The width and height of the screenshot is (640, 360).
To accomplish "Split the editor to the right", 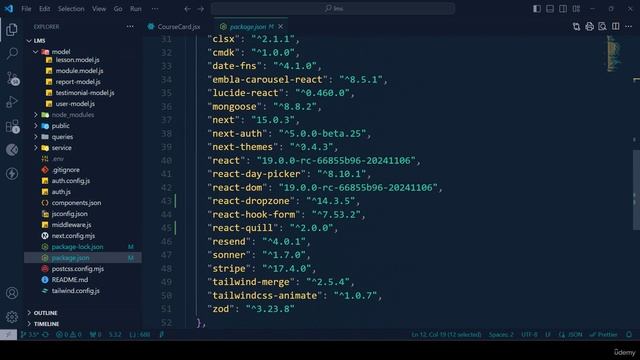I will [616, 27].
